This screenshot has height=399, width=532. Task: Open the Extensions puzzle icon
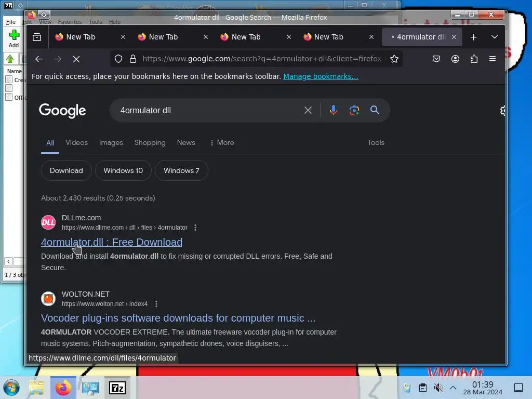(474, 59)
